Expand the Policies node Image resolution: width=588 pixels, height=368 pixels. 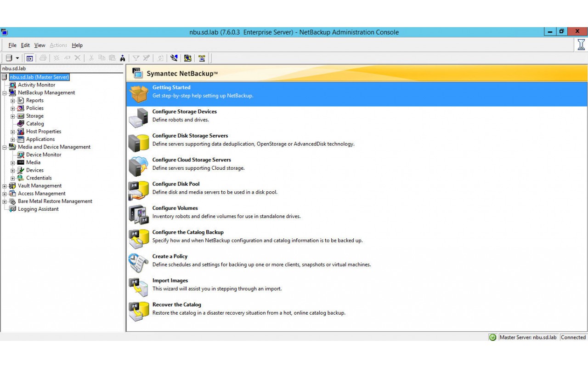[13, 109]
